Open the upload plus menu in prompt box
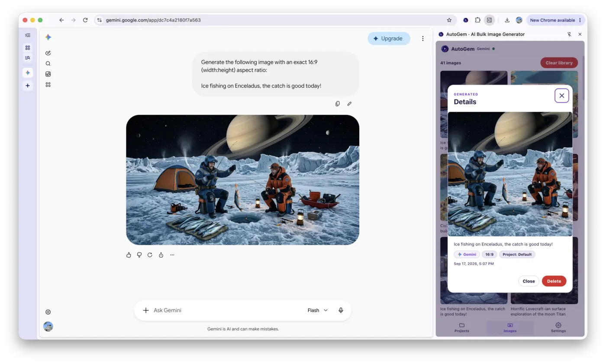 [146, 310]
